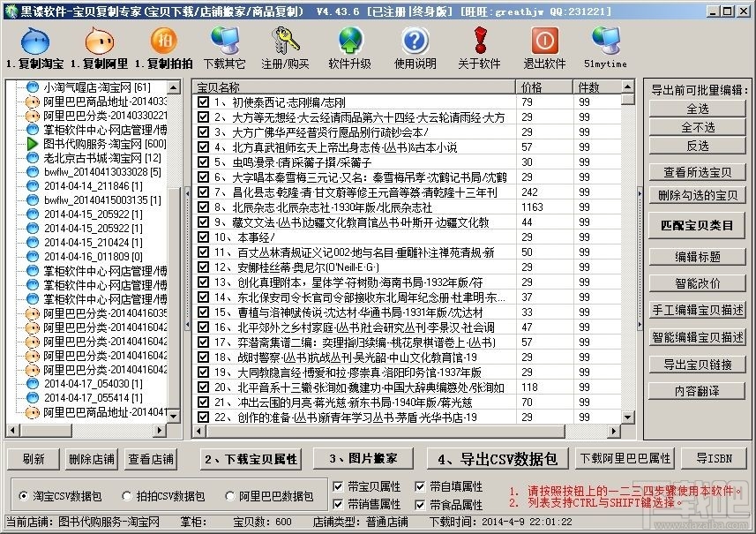Image resolution: width=756 pixels, height=534 pixels.
Task: Click the 宝贝名称 column header
Action: (354, 86)
